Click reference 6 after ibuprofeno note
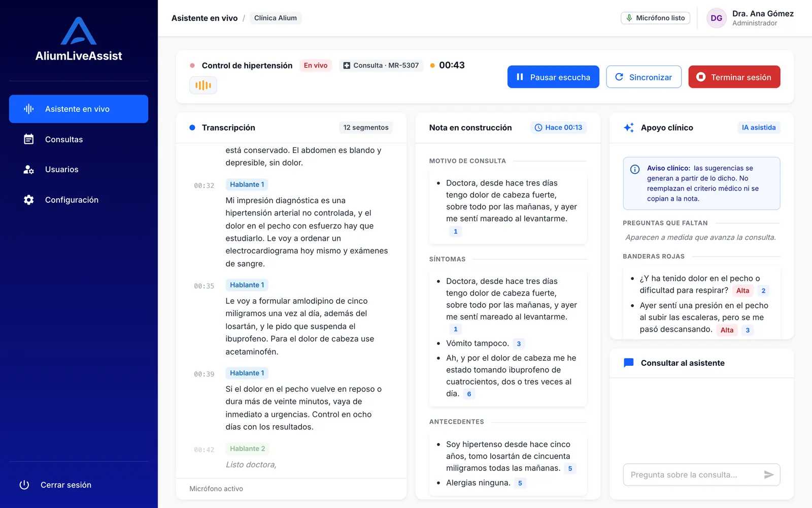 click(x=469, y=394)
